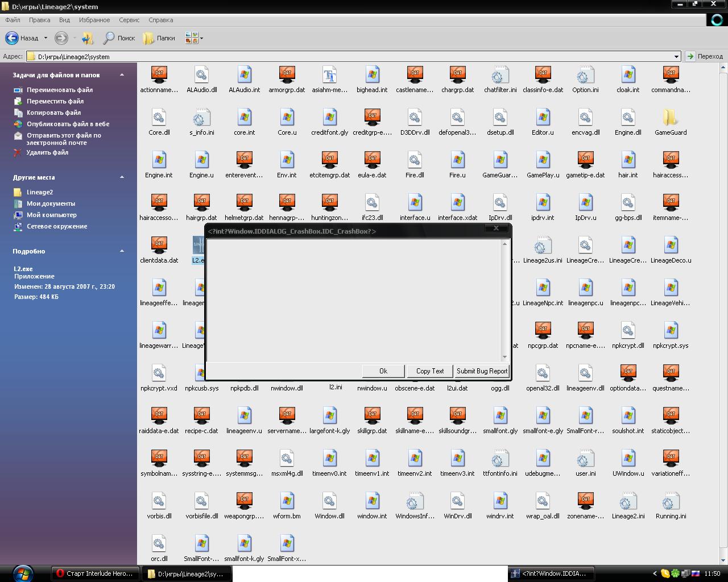Expand the address bar dropdown arrow
The width and height of the screenshot is (728, 582).
tap(676, 56)
